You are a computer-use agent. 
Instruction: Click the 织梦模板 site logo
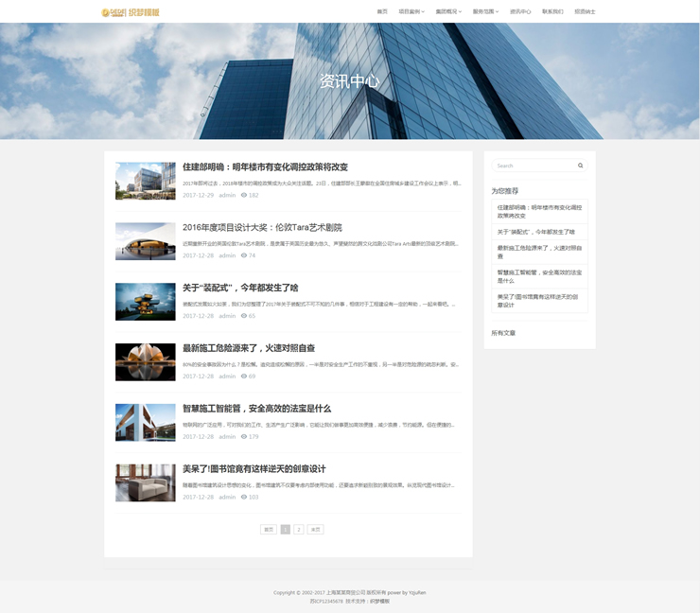point(130,12)
